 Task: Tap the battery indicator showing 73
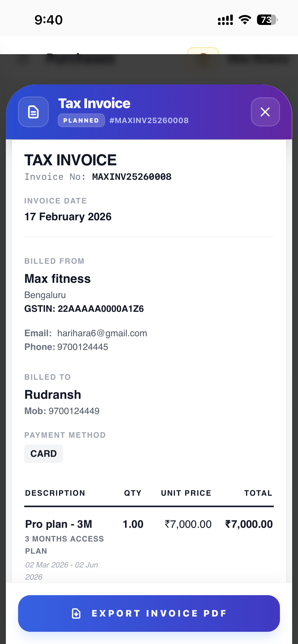pyautogui.click(x=267, y=20)
